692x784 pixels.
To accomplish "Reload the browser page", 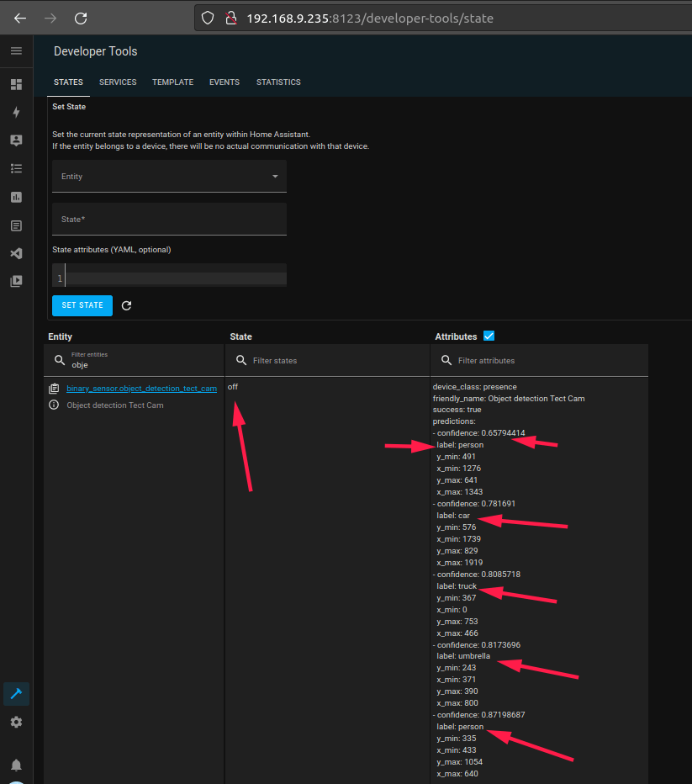I will pyautogui.click(x=81, y=19).
